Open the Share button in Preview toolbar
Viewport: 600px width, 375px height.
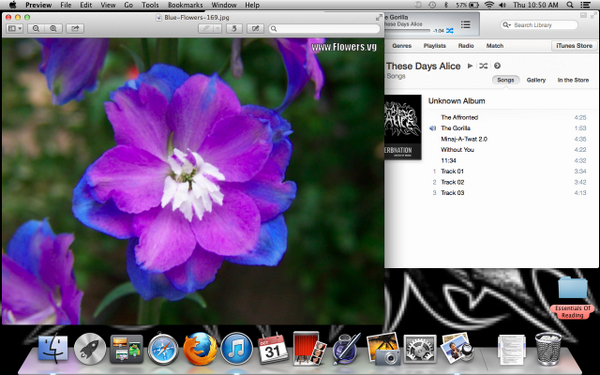75,28
